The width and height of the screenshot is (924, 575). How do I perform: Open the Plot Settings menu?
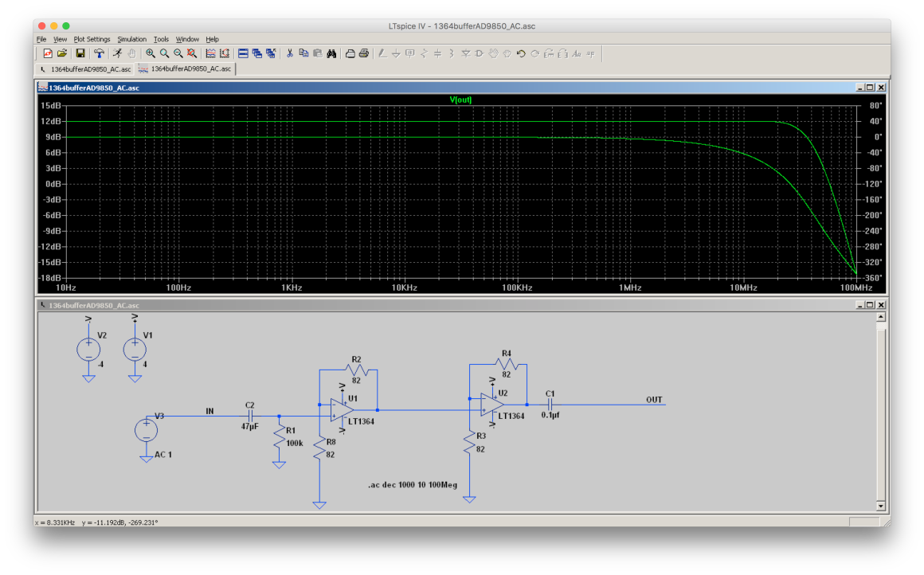92,40
